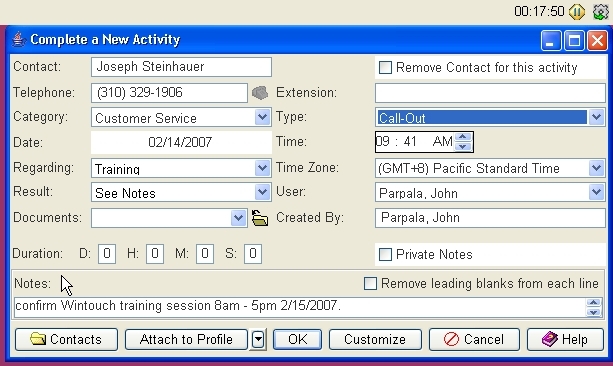Expand the Category dropdown
Image resolution: width=613 pixels, height=366 pixels.
coord(262,117)
